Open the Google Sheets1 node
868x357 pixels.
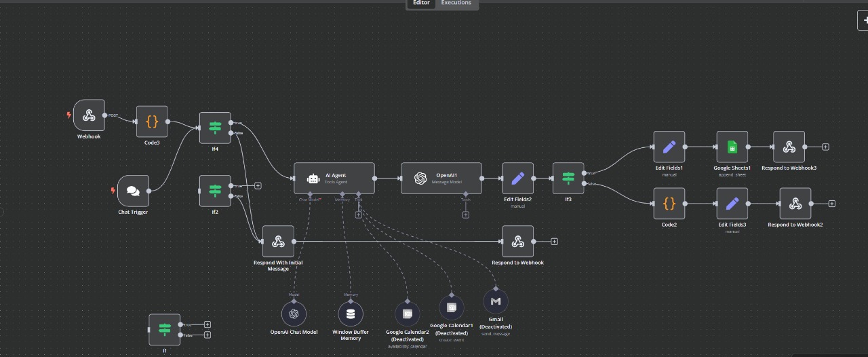[x=732, y=147]
